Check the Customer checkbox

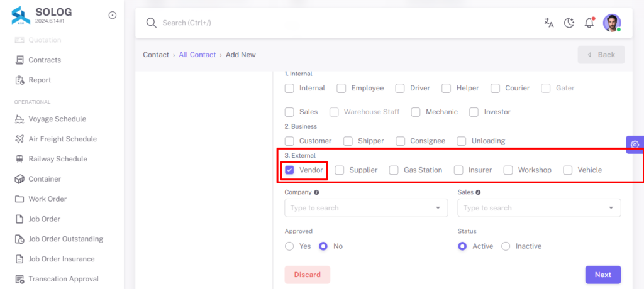(x=289, y=141)
